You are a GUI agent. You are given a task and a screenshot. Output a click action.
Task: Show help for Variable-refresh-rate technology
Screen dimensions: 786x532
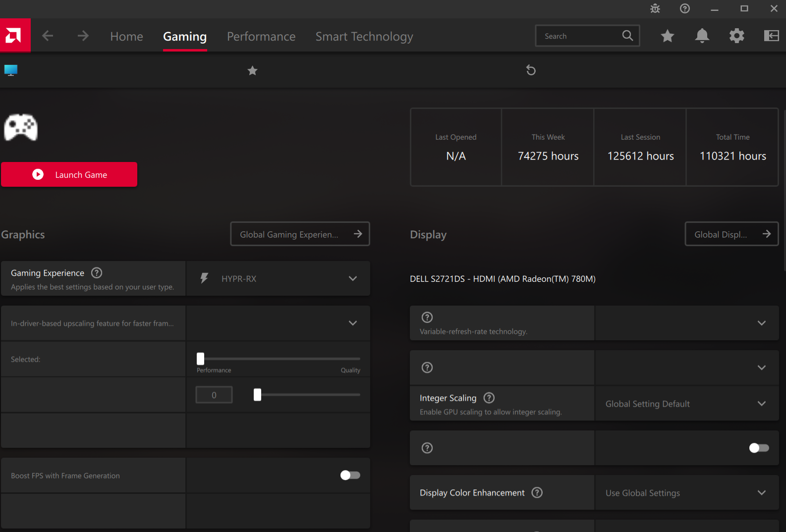(427, 318)
